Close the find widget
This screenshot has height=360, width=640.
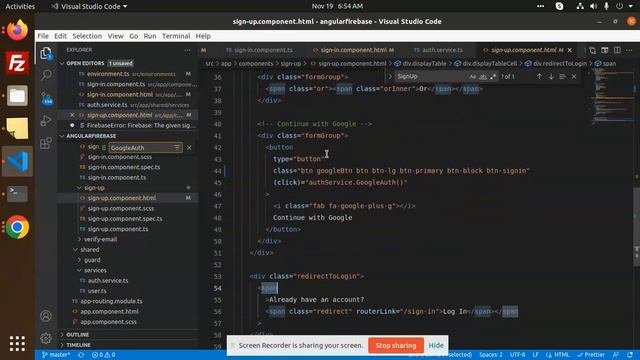tap(574, 76)
